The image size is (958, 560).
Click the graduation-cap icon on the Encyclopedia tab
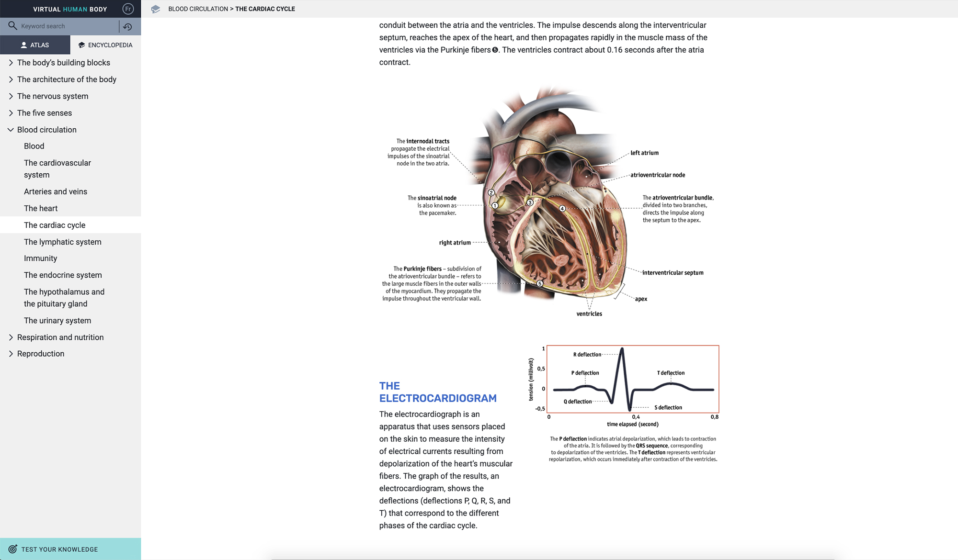coord(81,45)
